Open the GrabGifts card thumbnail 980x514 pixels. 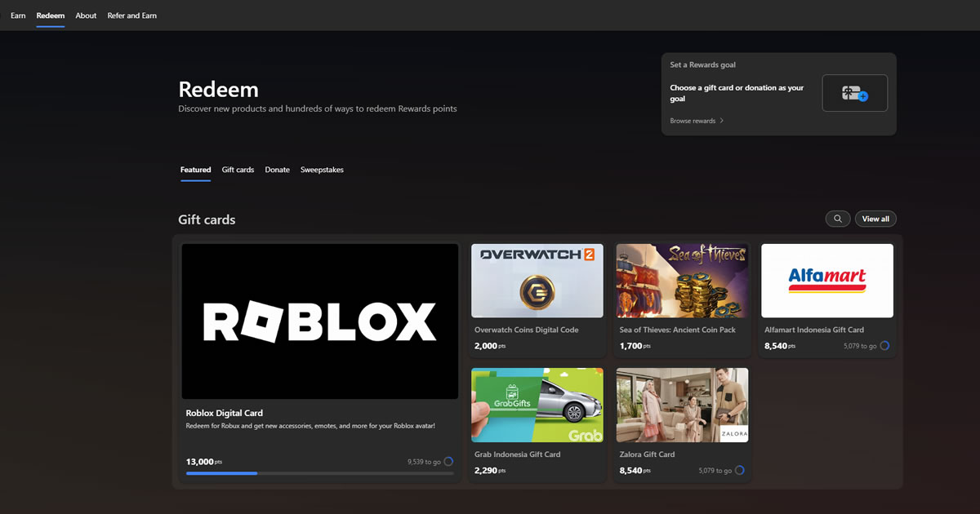tap(537, 405)
